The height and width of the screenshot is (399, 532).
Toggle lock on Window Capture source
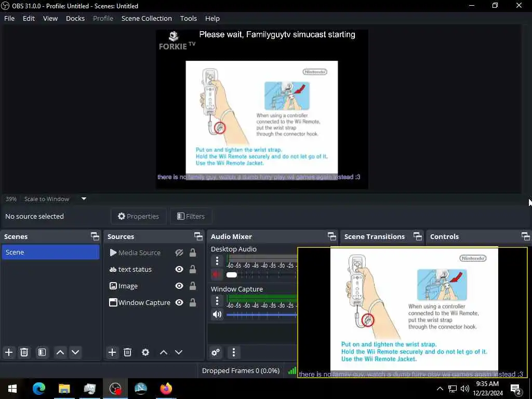[193, 303]
